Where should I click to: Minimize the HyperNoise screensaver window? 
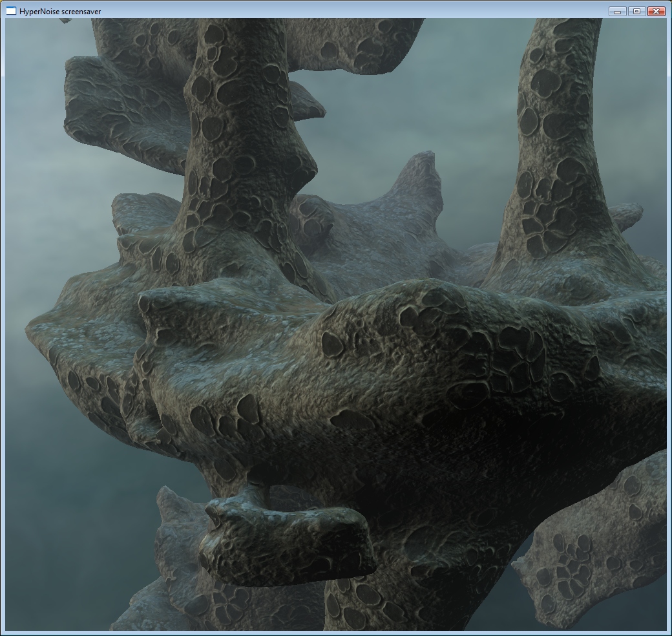pyautogui.click(x=618, y=11)
